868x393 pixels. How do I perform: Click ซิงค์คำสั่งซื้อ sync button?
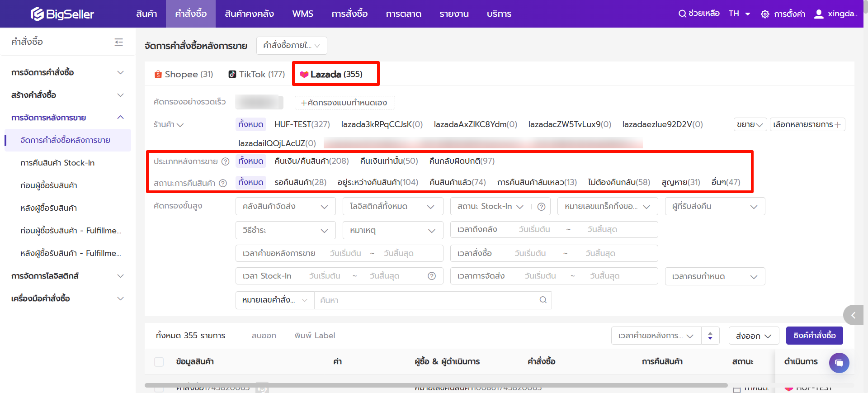[815, 336]
